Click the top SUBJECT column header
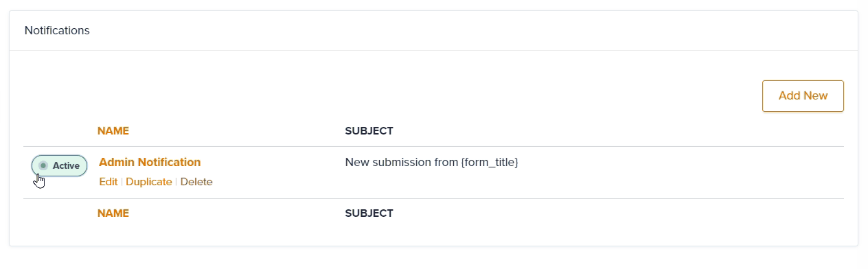The image size is (868, 269). (369, 131)
